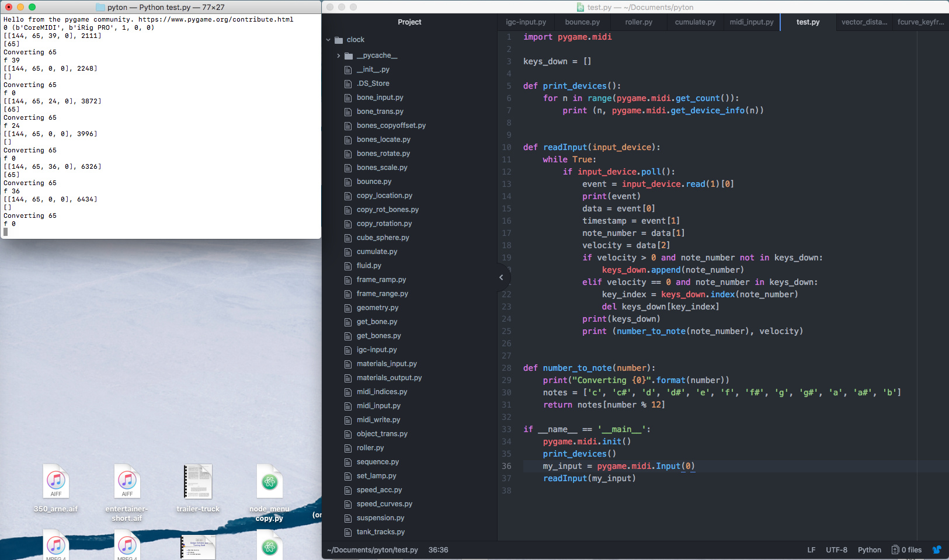Expand the __pycache__ folder
949x560 pixels.
point(338,55)
